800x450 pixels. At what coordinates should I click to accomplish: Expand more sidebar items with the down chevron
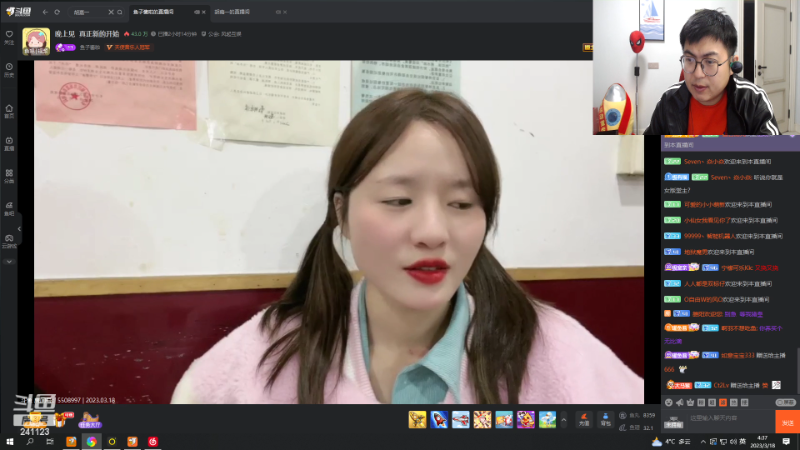click(x=9, y=262)
